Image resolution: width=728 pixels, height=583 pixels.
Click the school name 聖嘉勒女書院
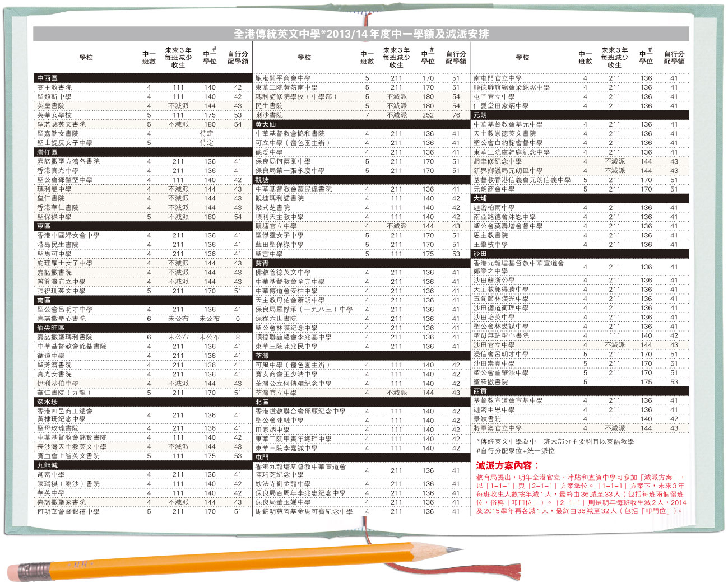tap(58, 133)
